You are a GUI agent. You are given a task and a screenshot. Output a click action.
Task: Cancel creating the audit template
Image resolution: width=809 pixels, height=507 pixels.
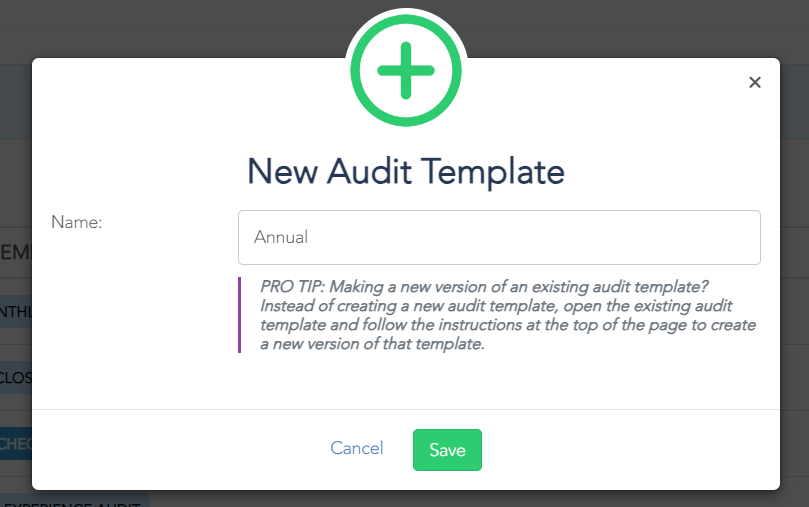(357, 448)
